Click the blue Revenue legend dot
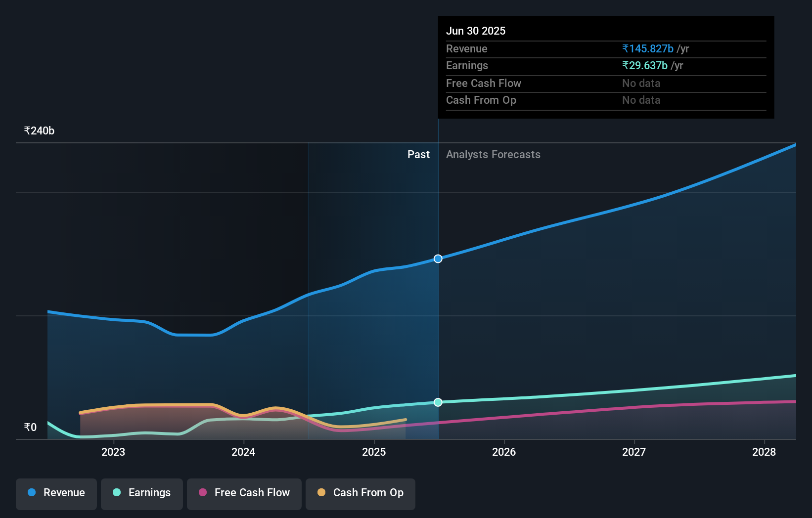 [x=32, y=492]
